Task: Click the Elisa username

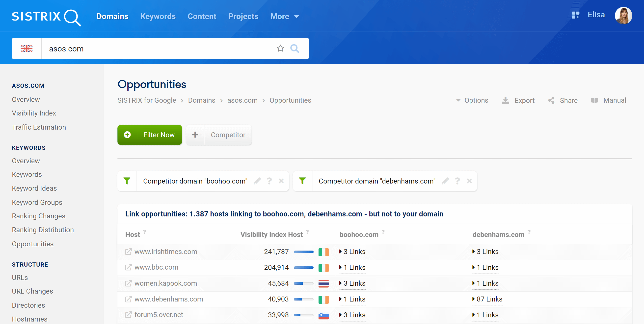Action: click(596, 15)
